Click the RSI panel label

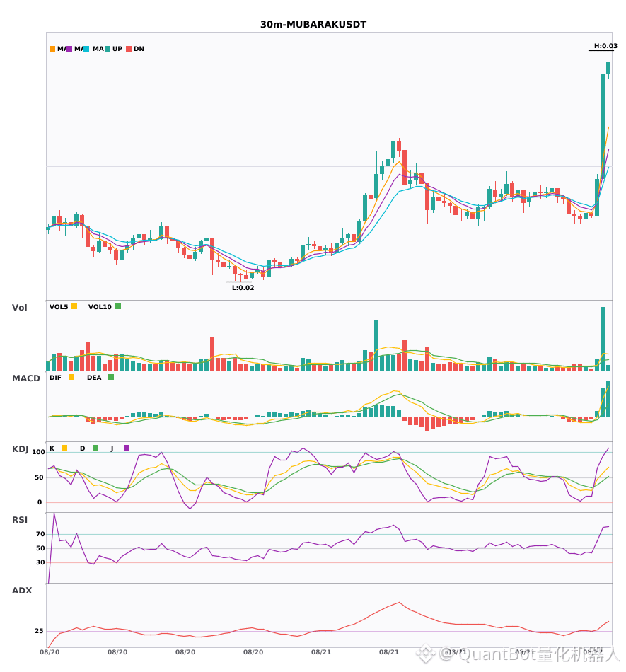[20, 520]
